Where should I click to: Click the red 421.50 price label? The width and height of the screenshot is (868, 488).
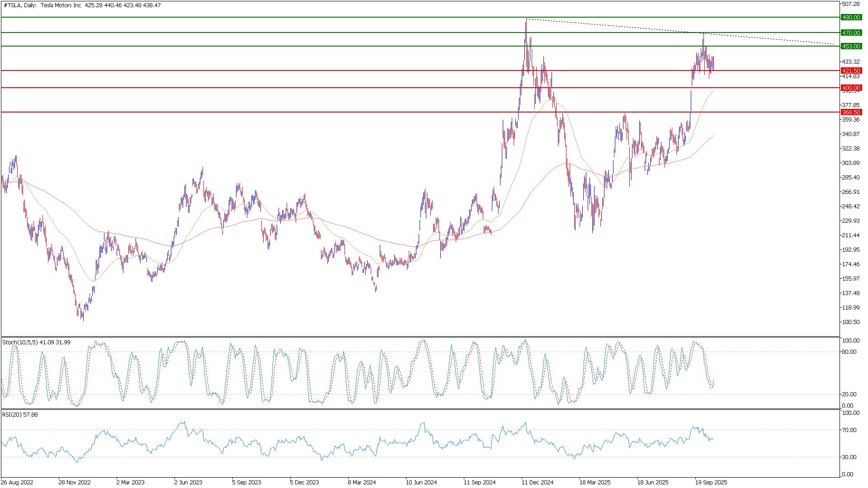(850, 71)
